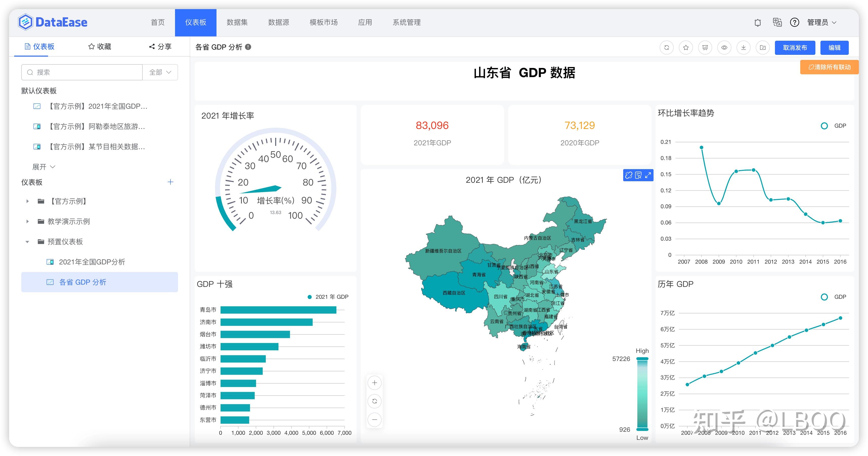Toggle preview eye icon in toolbar
Screen dimensions: 868x456
tap(724, 48)
